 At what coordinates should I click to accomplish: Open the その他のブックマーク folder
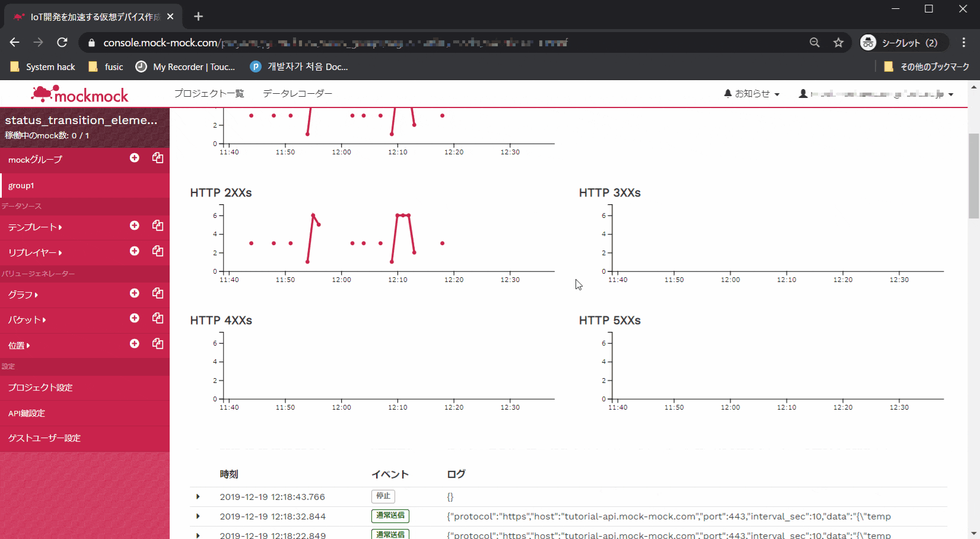click(x=927, y=67)
